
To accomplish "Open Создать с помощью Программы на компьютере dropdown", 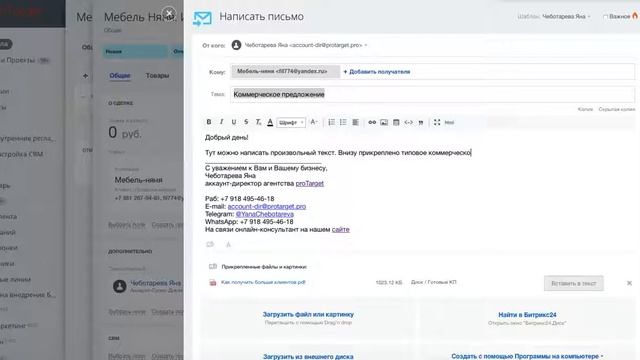I will pos(527,356).
